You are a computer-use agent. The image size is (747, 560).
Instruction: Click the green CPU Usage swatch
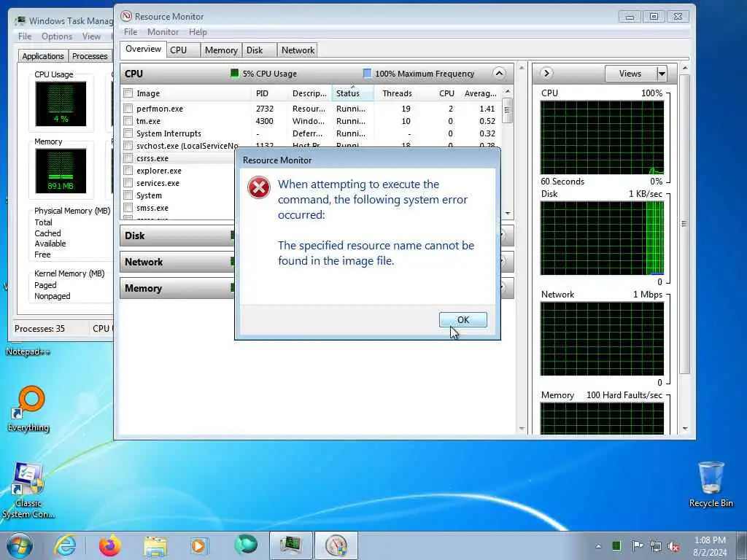[x=234, y=74]
